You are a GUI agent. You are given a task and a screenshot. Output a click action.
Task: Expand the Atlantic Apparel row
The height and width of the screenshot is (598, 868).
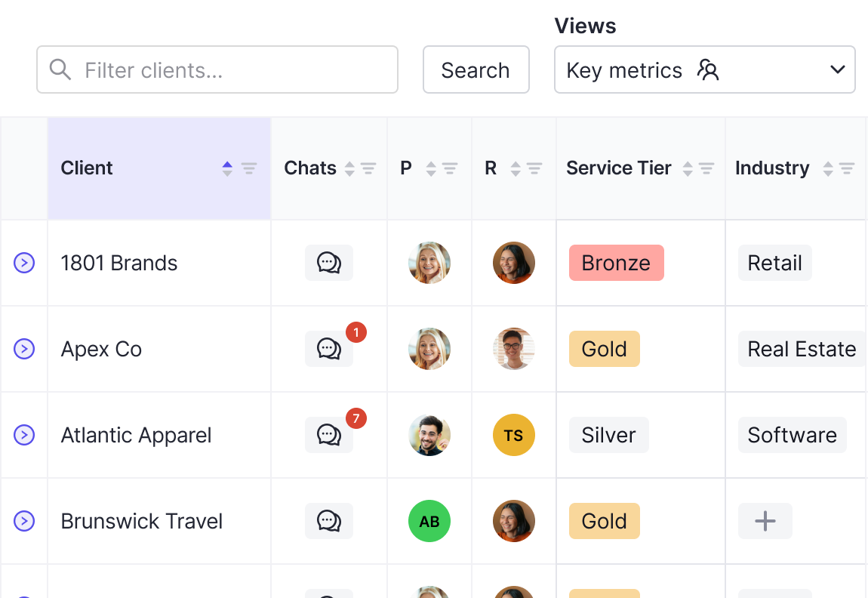click(x=24, y=435)
